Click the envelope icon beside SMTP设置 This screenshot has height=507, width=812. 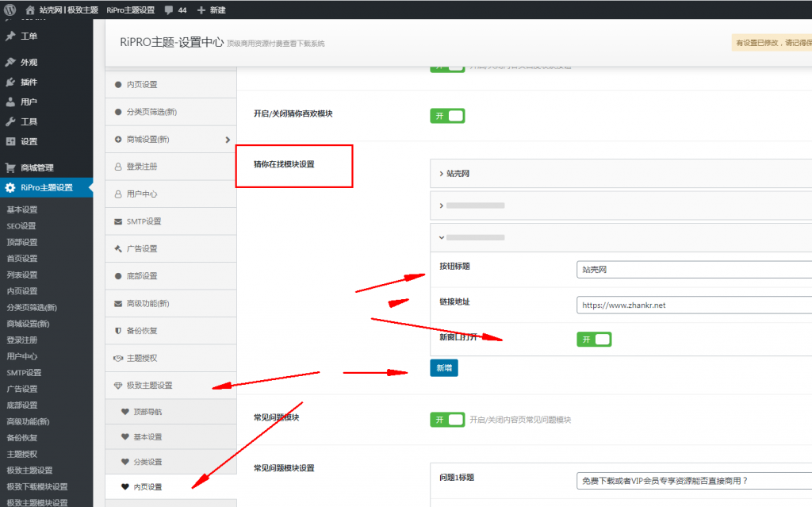click(x=118, y=221)
